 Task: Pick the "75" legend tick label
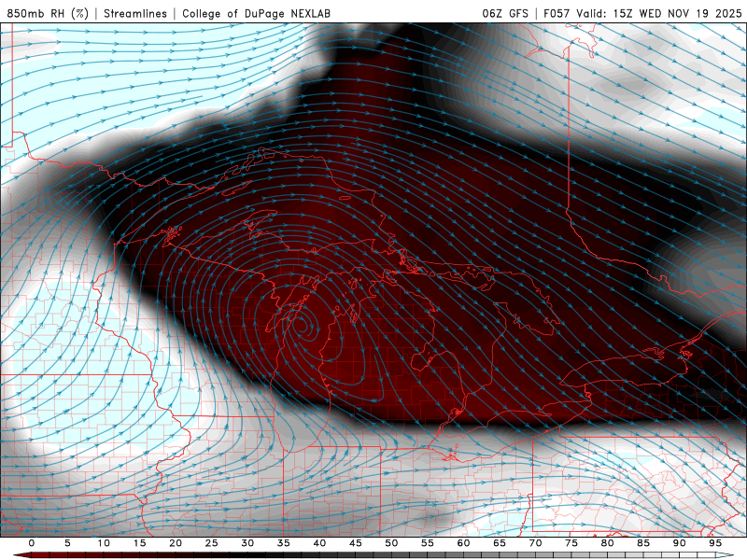point(571,543)
